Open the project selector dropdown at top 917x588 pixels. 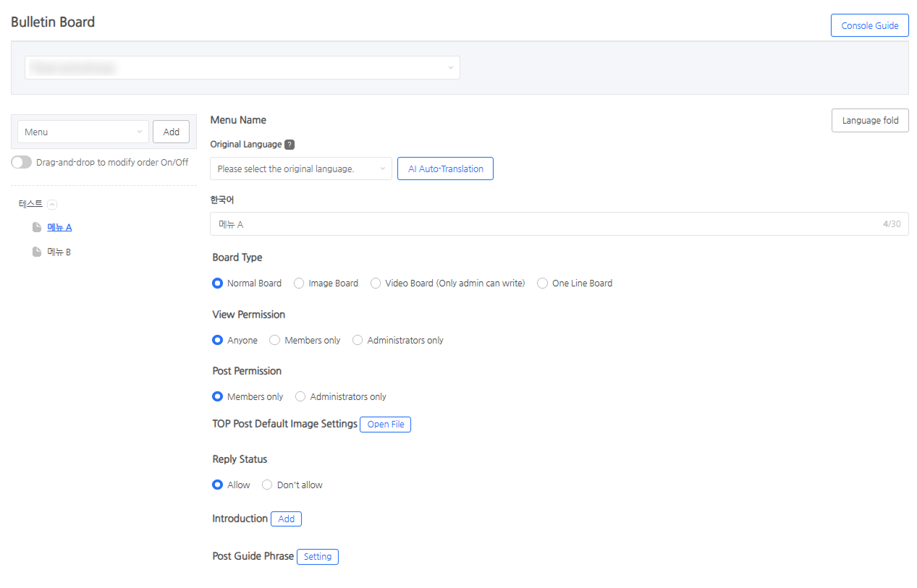[242, 68]
